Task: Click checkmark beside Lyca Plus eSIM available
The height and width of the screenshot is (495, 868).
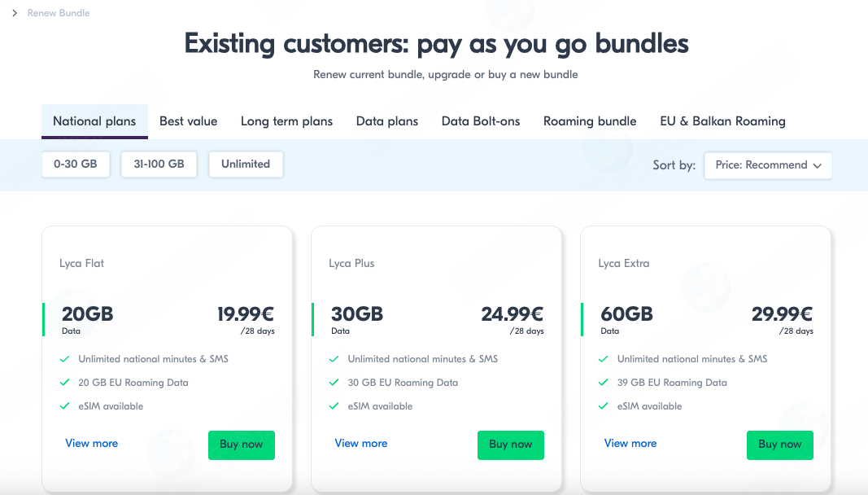Action: click(x=334, y=406)
